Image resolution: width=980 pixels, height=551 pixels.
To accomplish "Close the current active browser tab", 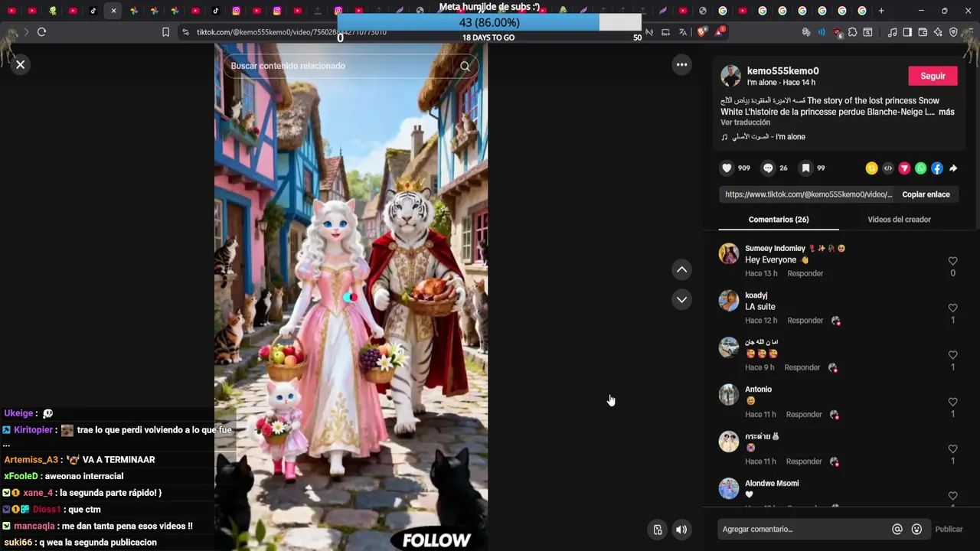I will click(x=113, y=11).
